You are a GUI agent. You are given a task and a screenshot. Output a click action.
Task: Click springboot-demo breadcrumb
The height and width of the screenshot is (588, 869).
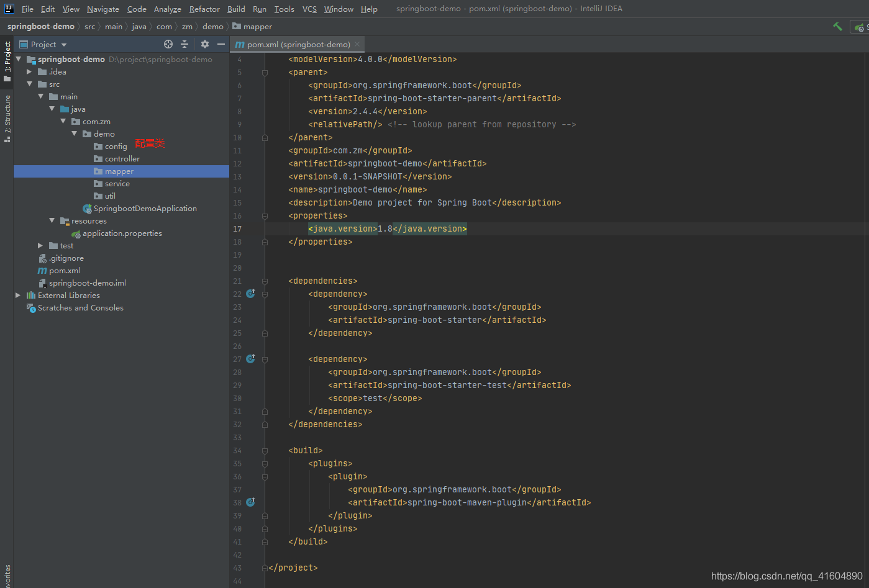41,27
